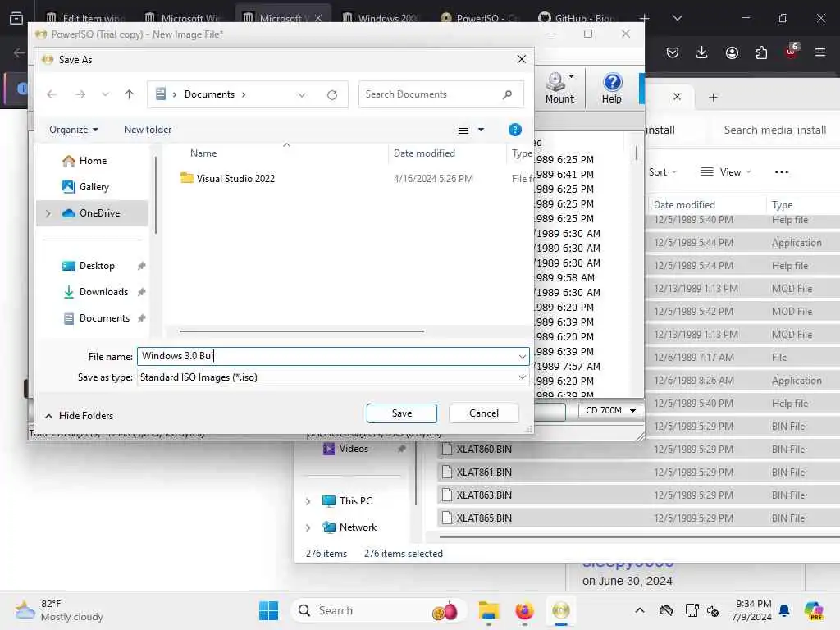The image size is (840, 630).
Task: Select XLAT860.BIN file in File Explorer
Action: pos(484,450)
